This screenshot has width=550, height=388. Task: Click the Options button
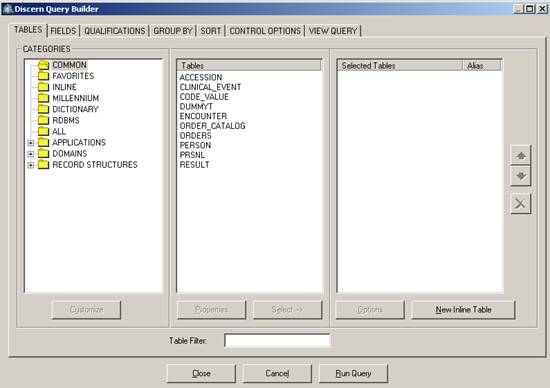pos(370,310)
